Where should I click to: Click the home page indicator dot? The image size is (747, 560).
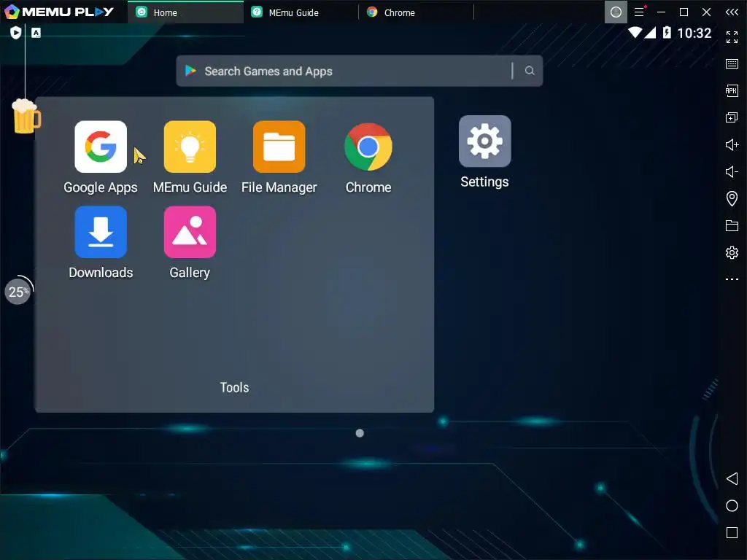[x=360, y=433]
